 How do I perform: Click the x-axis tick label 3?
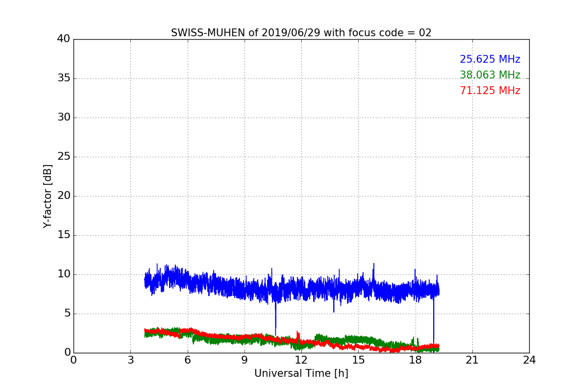click(x=130, y=360)
